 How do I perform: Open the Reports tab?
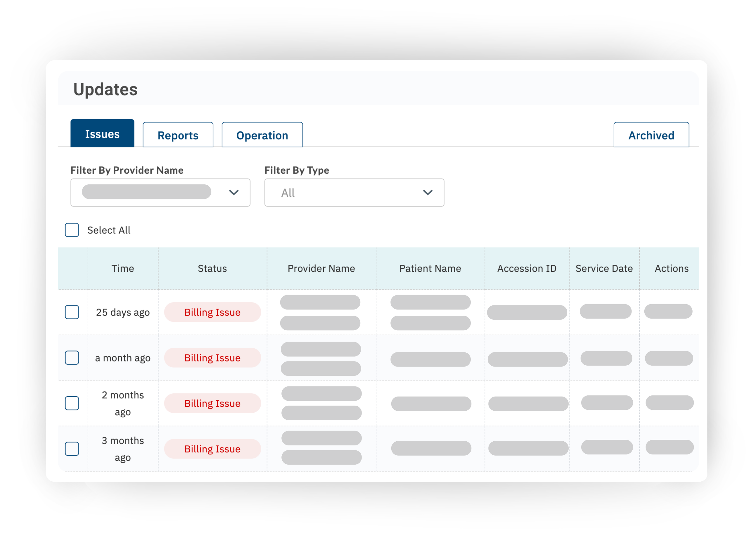click(x=178, y=135)
